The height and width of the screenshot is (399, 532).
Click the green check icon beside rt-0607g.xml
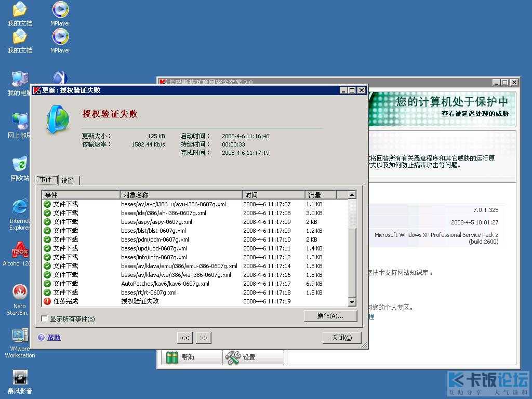click(47, 292)
